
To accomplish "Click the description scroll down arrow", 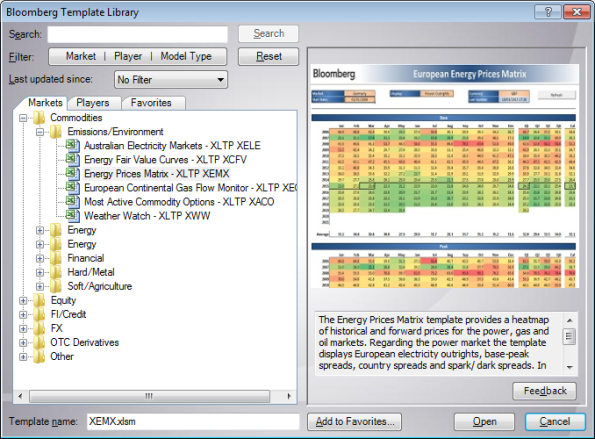I will click(570, 367).
